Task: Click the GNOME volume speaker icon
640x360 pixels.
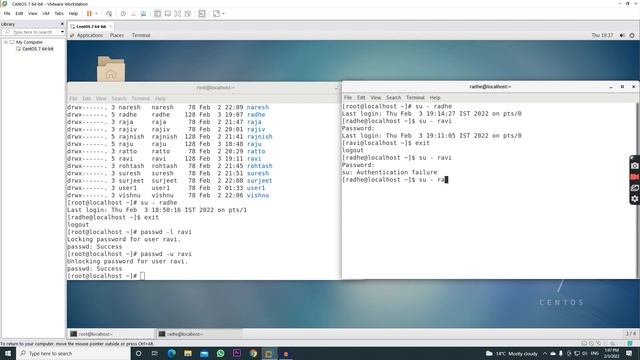Action: point(622,36)
